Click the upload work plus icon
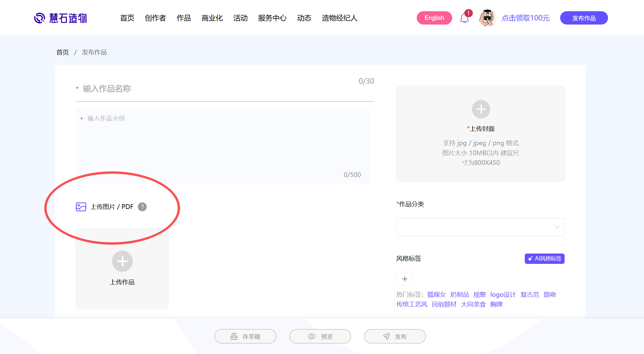 point(122,261)
